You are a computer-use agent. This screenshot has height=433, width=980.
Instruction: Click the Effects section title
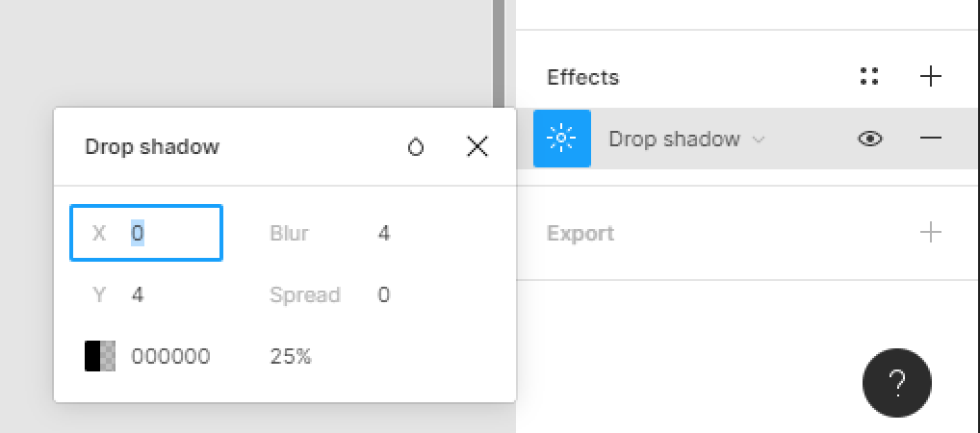[x=582, y=78]
